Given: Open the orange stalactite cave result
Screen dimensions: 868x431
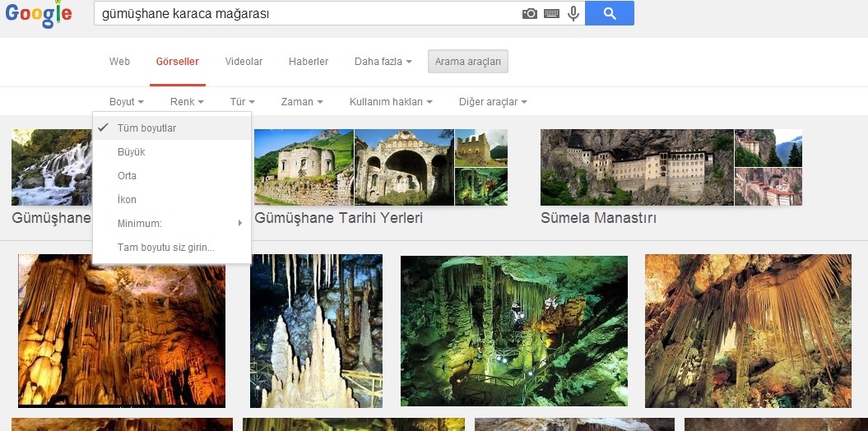Looking at the screenshot, I should coord(122,331).
